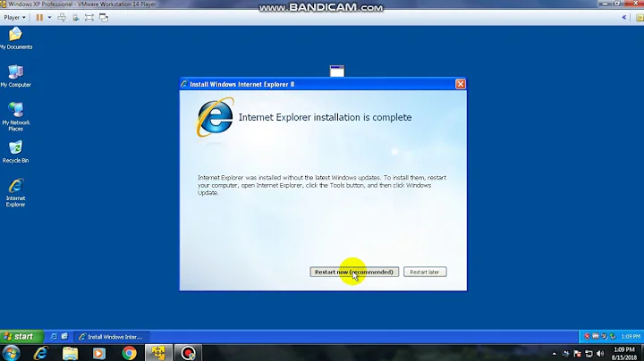
Task: Open My Documents desktop icon
Action: 15,38
